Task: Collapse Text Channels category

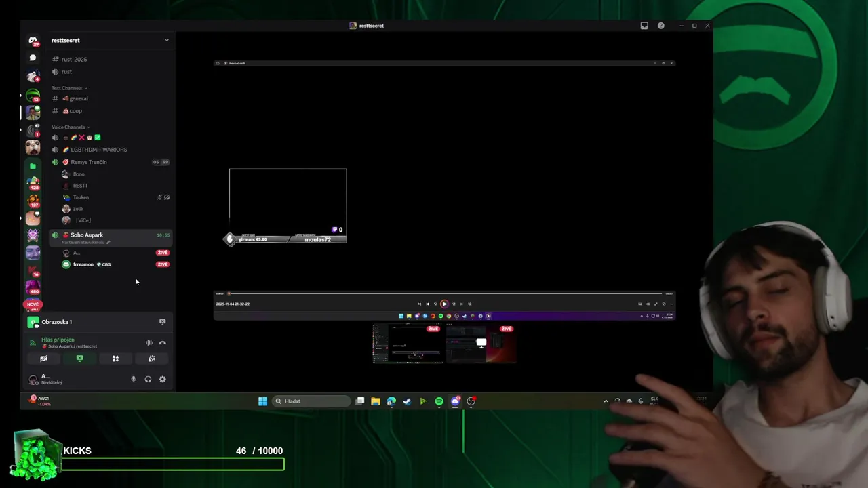Action: 69,88
